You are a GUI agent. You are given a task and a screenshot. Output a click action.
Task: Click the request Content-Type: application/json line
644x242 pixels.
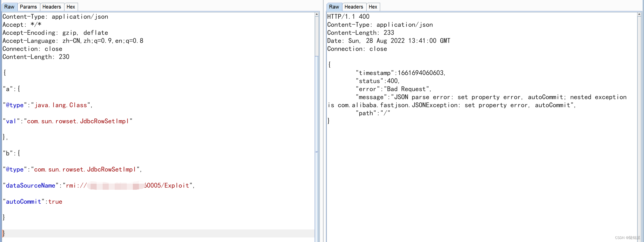(x=55, y=17)
